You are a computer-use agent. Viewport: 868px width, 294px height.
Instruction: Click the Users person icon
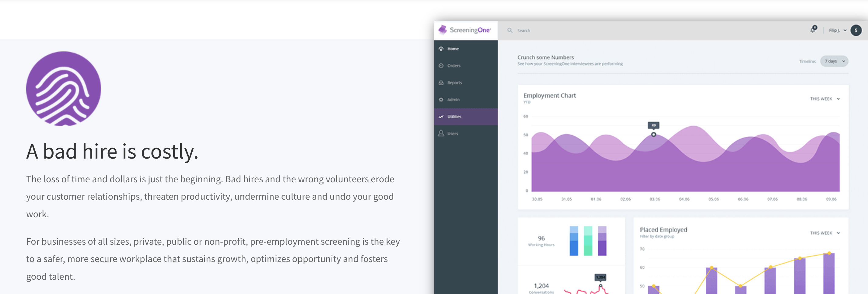[441, 133]
